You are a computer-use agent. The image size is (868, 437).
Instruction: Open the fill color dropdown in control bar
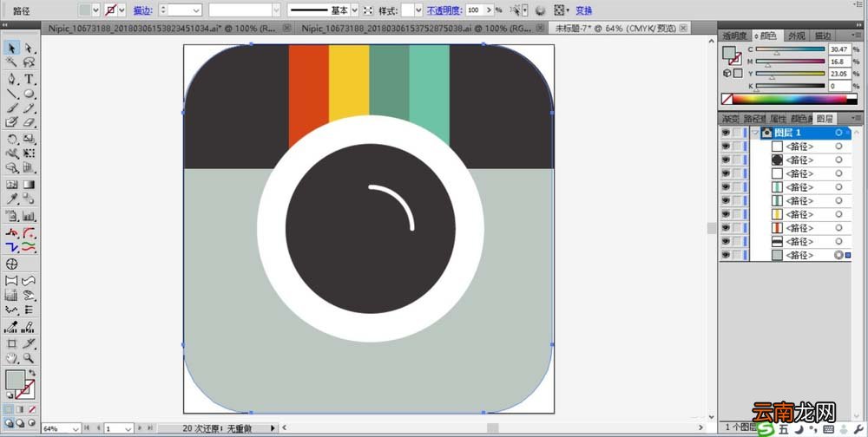[95, 10]
